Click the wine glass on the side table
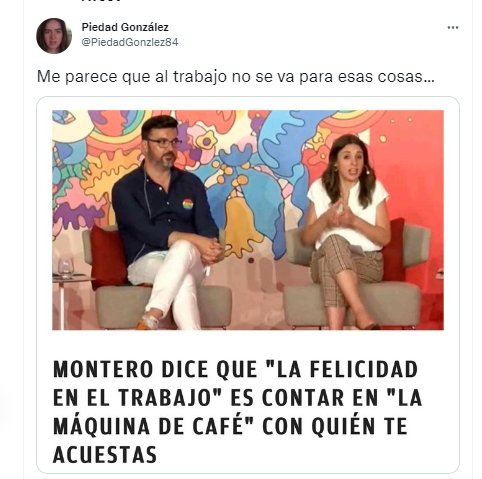The image size is (482, 479). click(x=66, y=267)
